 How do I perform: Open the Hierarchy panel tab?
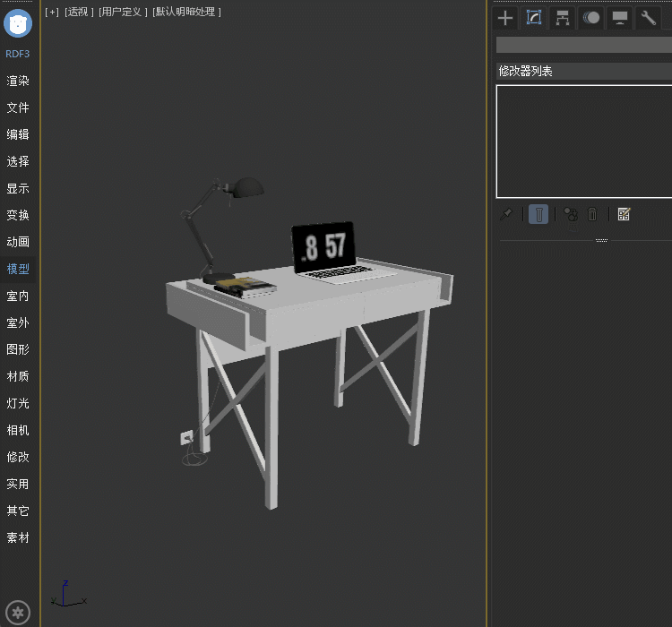pos(563,18)
